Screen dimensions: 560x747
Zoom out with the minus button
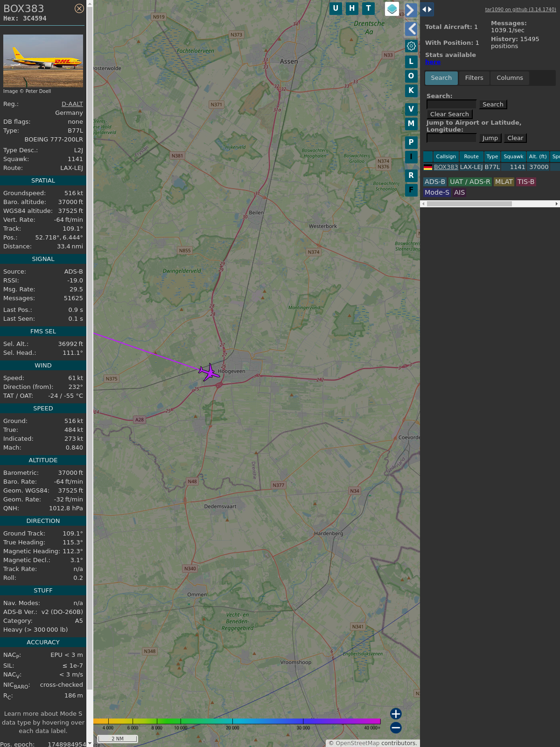(396, 727)
